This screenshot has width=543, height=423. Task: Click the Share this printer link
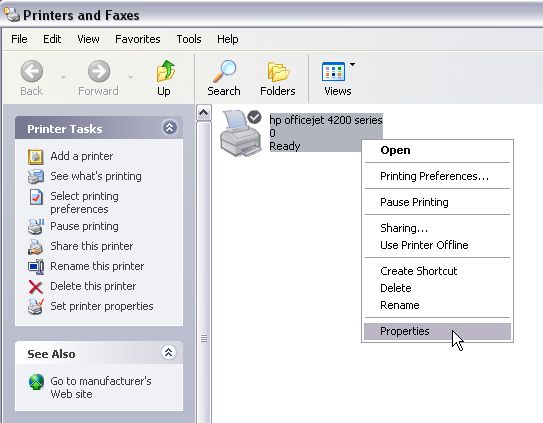[91, 246]
